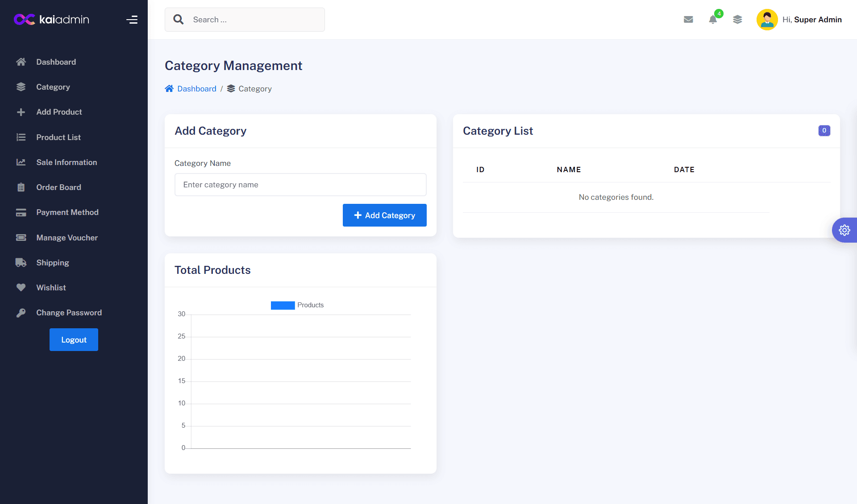Click the Logout button
Image resolution: width=857 pixels, height=504 pixels.
(74, 340)
